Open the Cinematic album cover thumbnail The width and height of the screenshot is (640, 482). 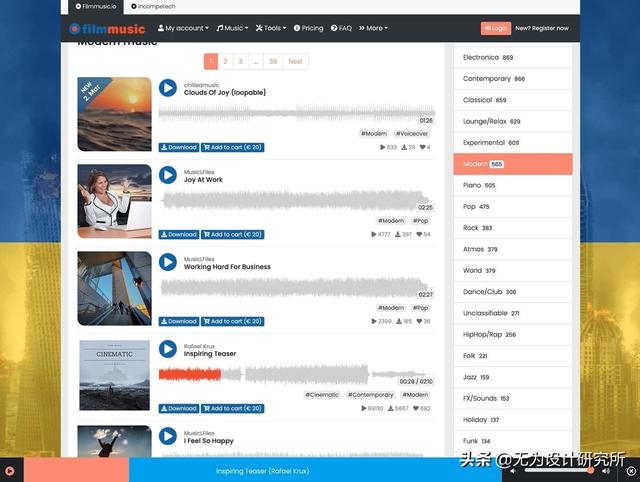(114, 375)
